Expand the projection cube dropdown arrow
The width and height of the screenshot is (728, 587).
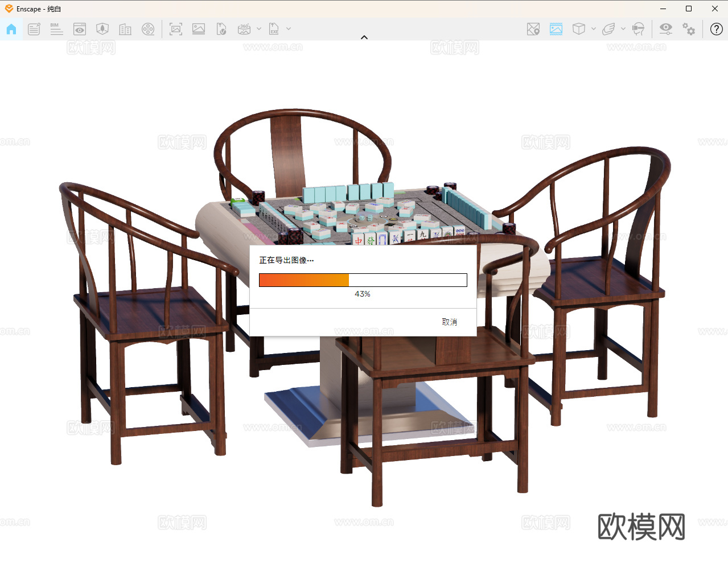pyautogui.click(x=594, y=28)
